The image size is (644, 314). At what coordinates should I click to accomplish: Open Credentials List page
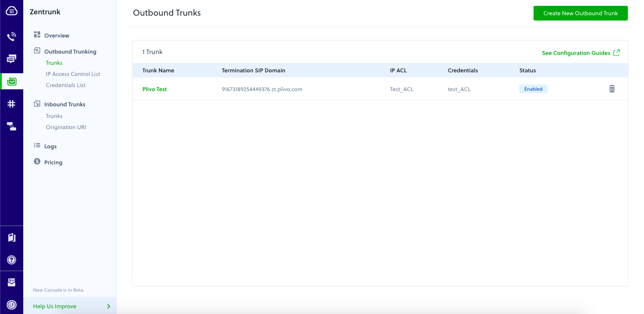click(66, 85)
